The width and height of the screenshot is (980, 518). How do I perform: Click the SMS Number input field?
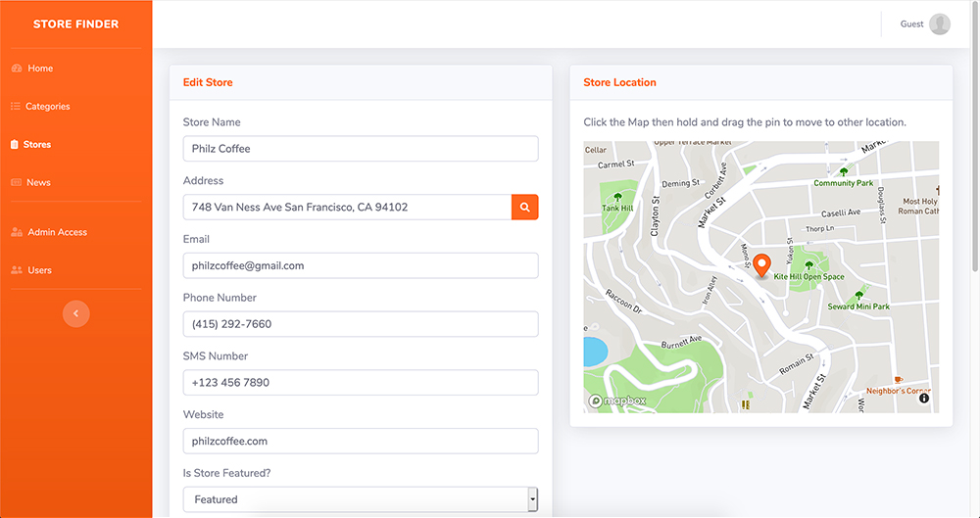(361, 383)
